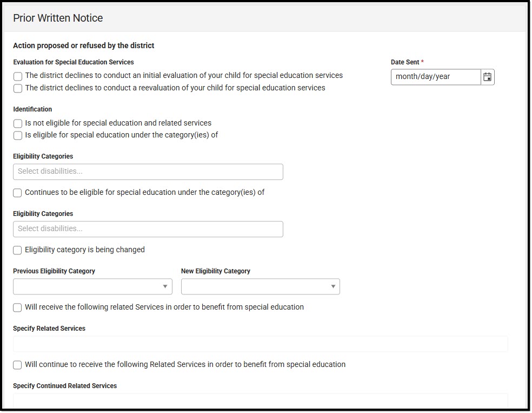Check 'declines to conduct a reevaluation' box
The height and width of the screenshot is (413, 532).
pyautogui.click(x=18, y=88)
